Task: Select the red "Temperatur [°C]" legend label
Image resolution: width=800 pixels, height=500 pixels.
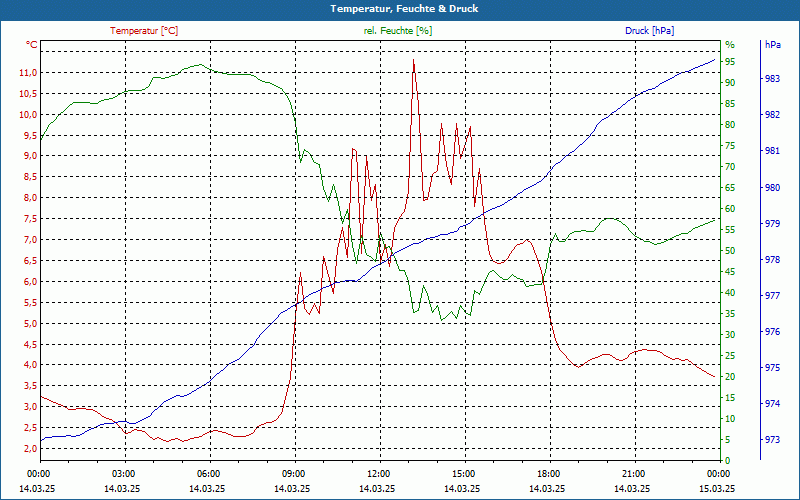Action: coord(144,31)
